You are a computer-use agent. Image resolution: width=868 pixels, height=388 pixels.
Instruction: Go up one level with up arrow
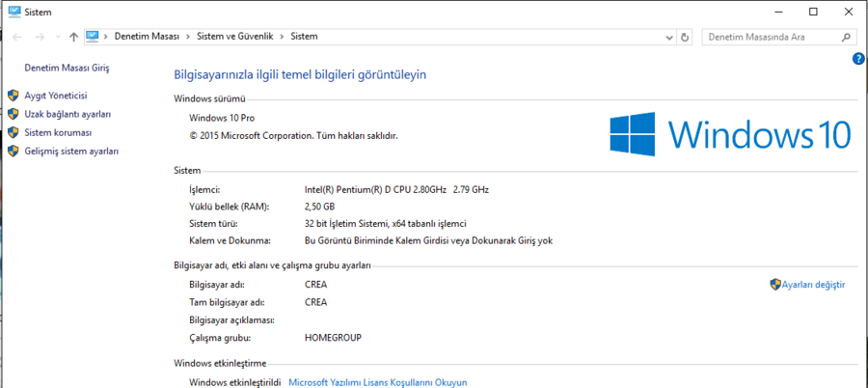[73, 37]
